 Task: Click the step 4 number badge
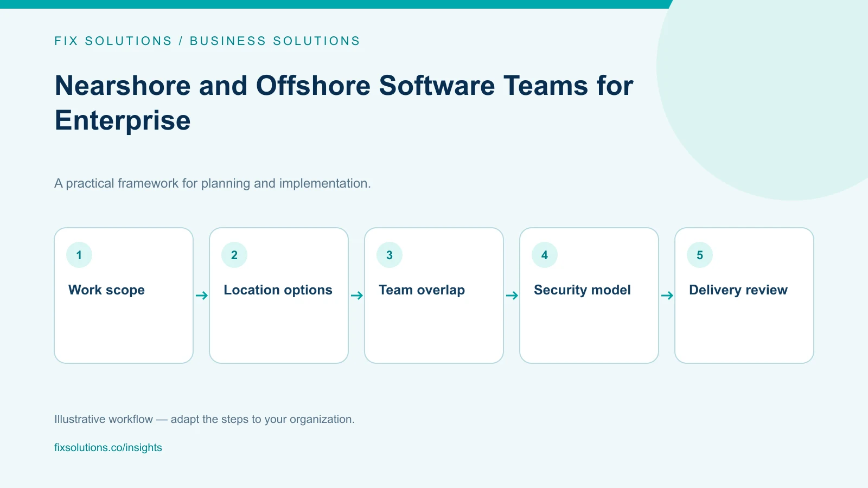[545, 255]
